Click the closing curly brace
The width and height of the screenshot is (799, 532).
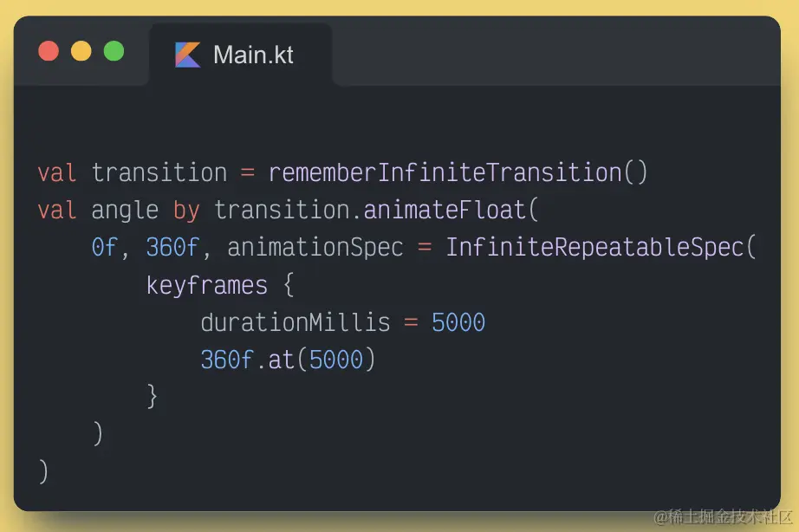point(152,397)
